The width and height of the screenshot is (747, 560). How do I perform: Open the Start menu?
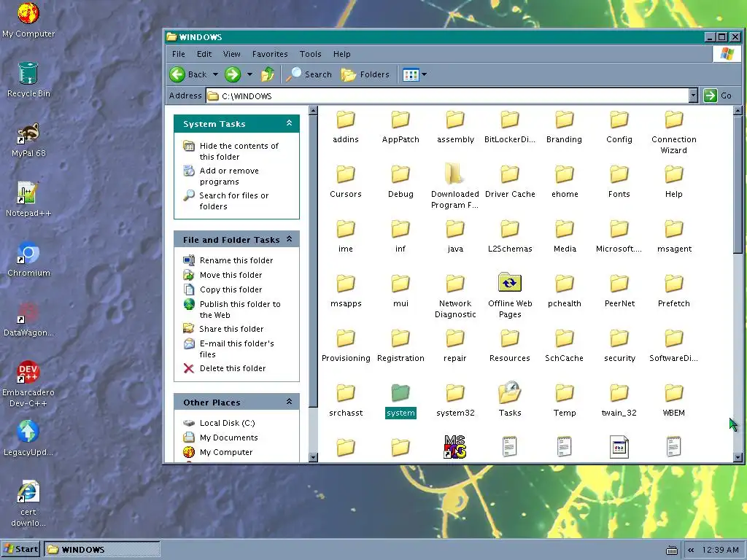pos(21,550)
